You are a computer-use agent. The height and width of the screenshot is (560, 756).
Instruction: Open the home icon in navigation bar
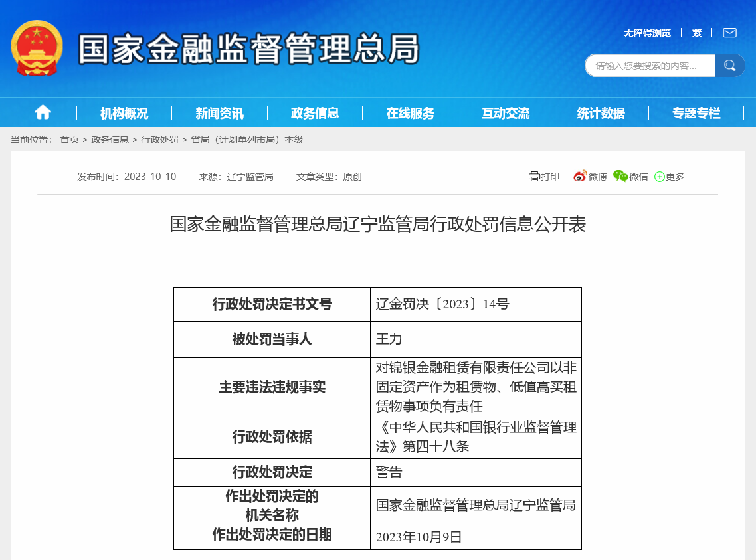point(43,112)
